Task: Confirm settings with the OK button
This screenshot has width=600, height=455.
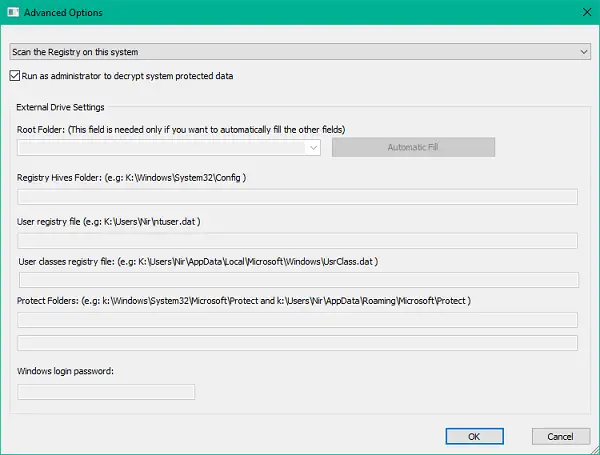Action: pos(474,436)
